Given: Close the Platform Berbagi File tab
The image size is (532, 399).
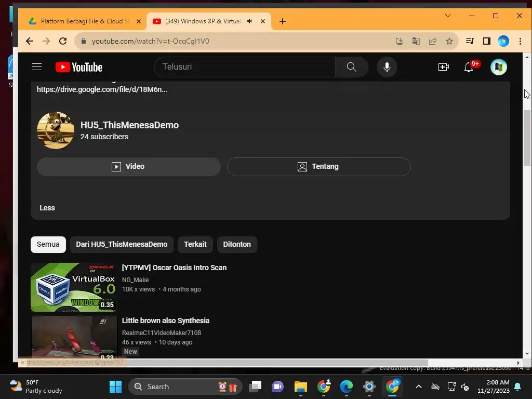Looking at the screenshot, I should pyautogui.click(x=138, y=21).
